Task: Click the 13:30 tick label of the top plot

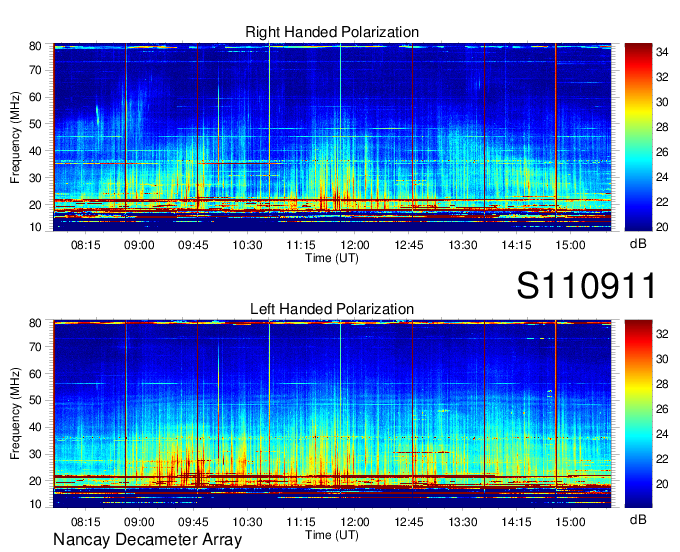Action: point(463,245)
